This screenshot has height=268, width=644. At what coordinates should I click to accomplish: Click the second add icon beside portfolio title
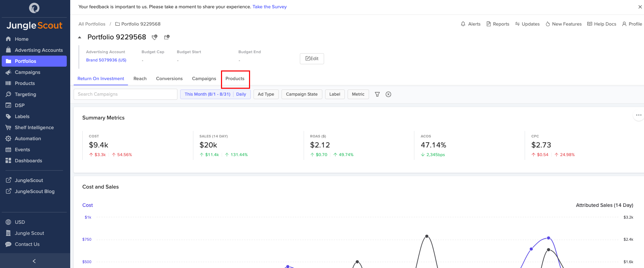tap(167, 37)
